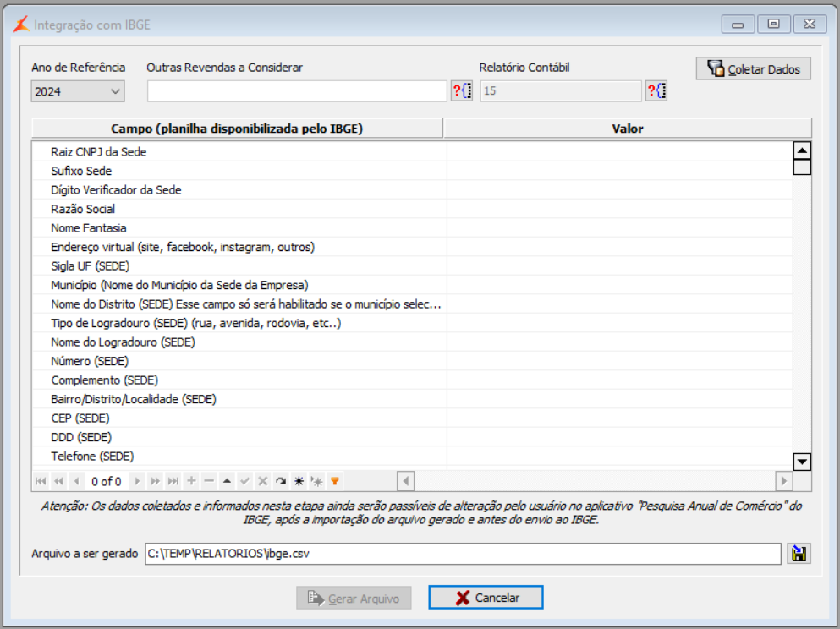Screen dimensions: 840x629
Task: Click the Arquivo a ser gerado path field
Action: point(463,554)
